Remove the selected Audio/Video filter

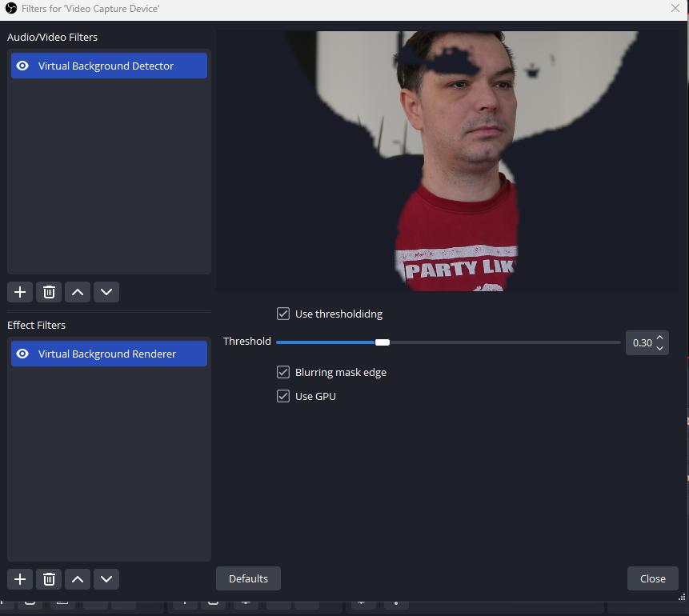(x=49, y=292)
